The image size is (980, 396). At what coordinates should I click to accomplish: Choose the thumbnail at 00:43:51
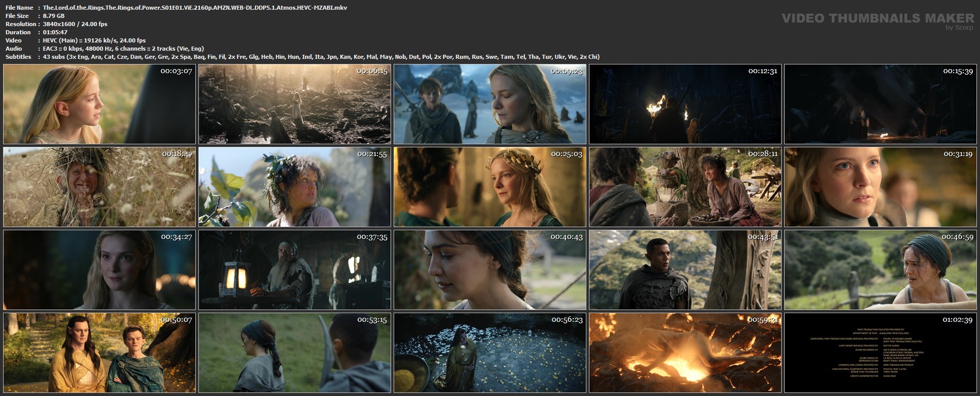point(685,270)
